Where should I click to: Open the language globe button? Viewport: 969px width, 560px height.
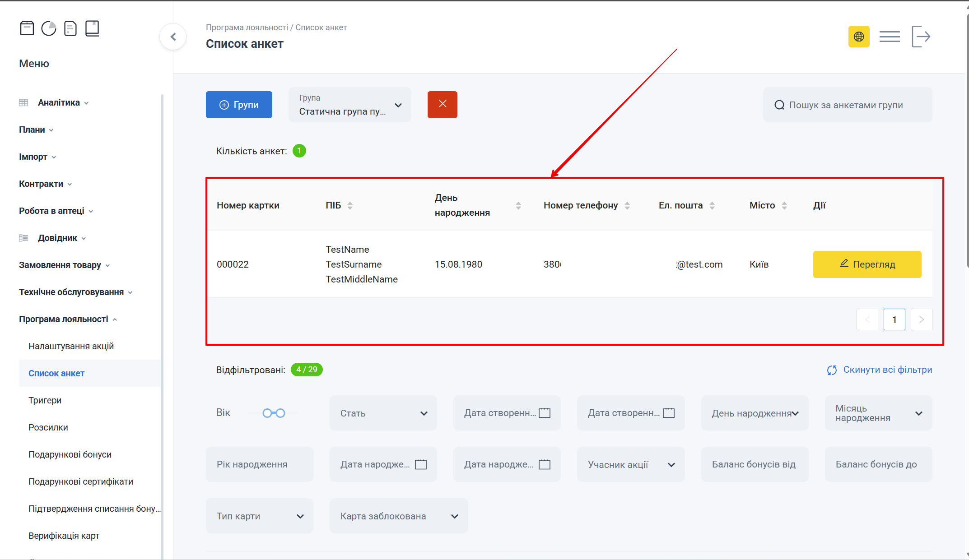pyautogui.click(x=859, y=37)
